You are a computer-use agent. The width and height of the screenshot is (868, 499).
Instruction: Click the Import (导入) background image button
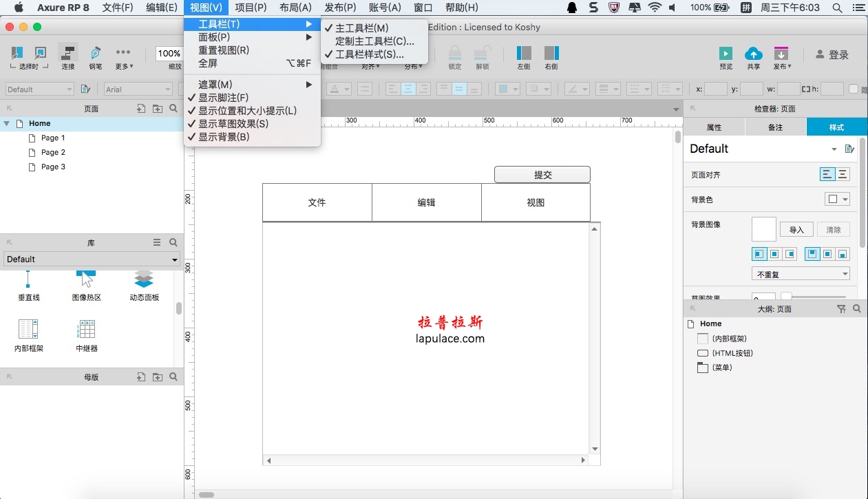tap(796, 230)
